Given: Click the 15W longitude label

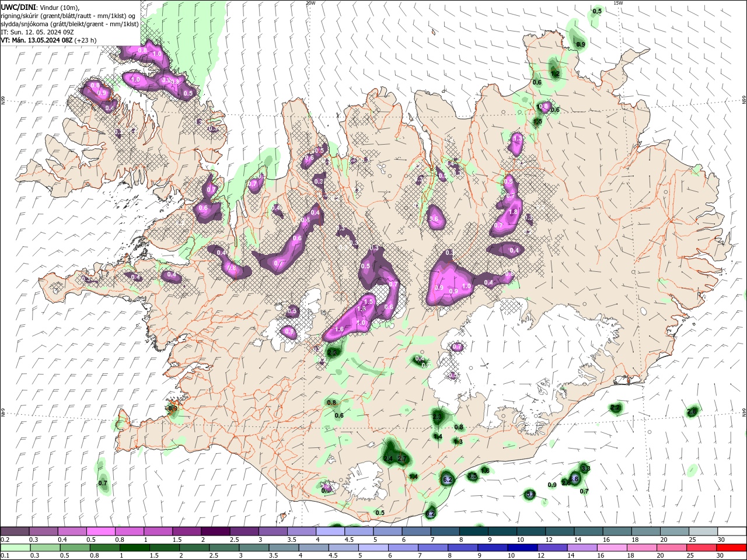Looking at the screenshot, I should 618,3.
